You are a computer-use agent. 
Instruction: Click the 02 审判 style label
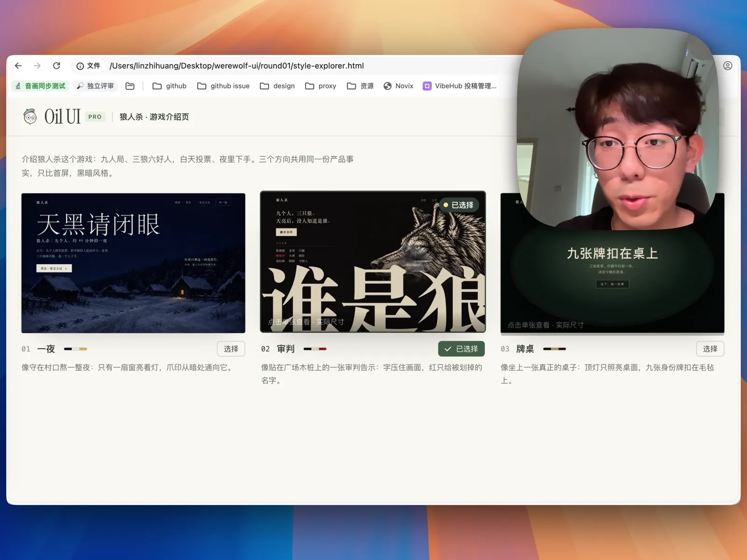[x=278, y=349]
